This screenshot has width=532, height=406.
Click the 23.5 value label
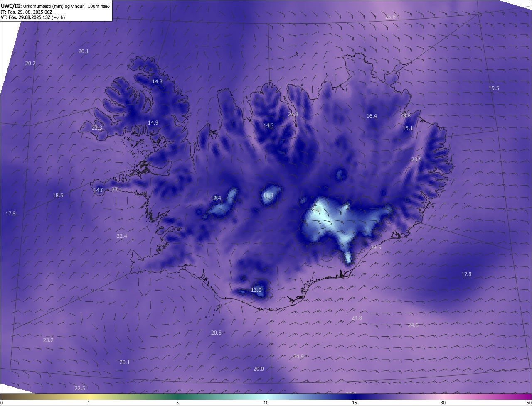416,159
